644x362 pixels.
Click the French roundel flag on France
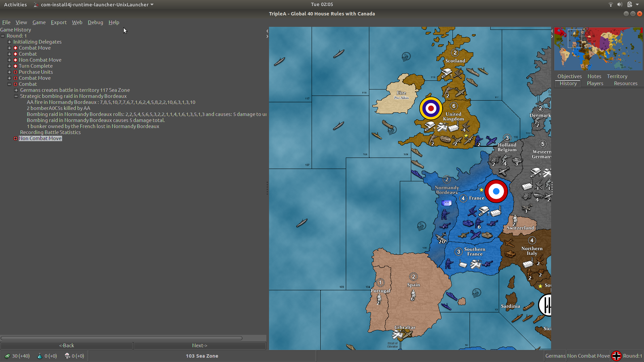(496, 191)
